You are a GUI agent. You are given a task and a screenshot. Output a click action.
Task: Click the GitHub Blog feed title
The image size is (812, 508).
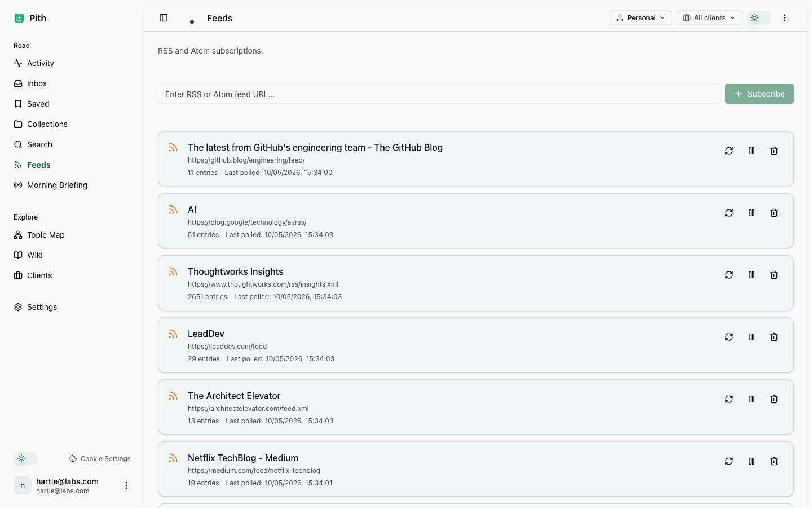tap(315, 147)
